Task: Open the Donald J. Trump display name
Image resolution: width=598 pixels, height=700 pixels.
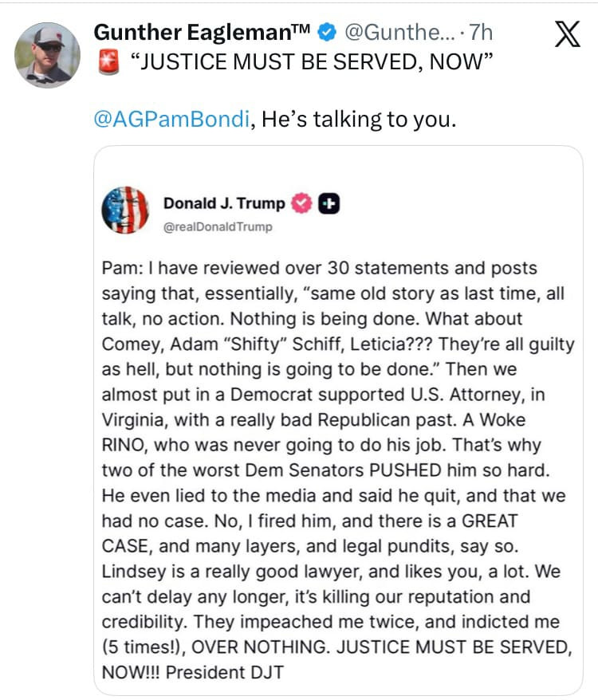Action: pos(223,203)
